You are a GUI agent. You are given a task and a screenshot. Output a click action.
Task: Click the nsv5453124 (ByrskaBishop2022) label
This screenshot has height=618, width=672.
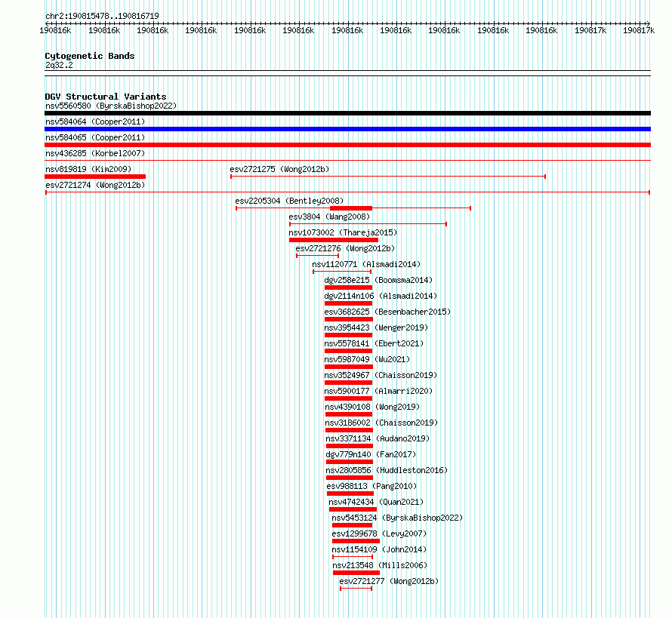point(397,518)
